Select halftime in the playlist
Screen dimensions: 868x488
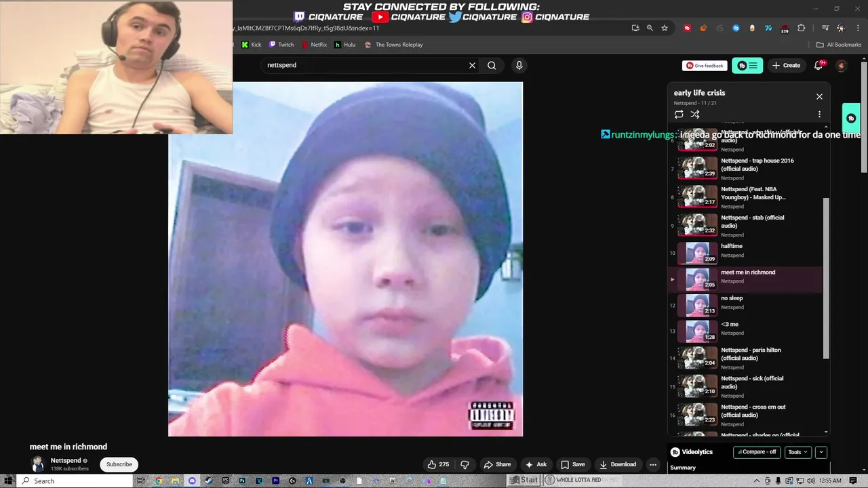click(x=745, y=253)
